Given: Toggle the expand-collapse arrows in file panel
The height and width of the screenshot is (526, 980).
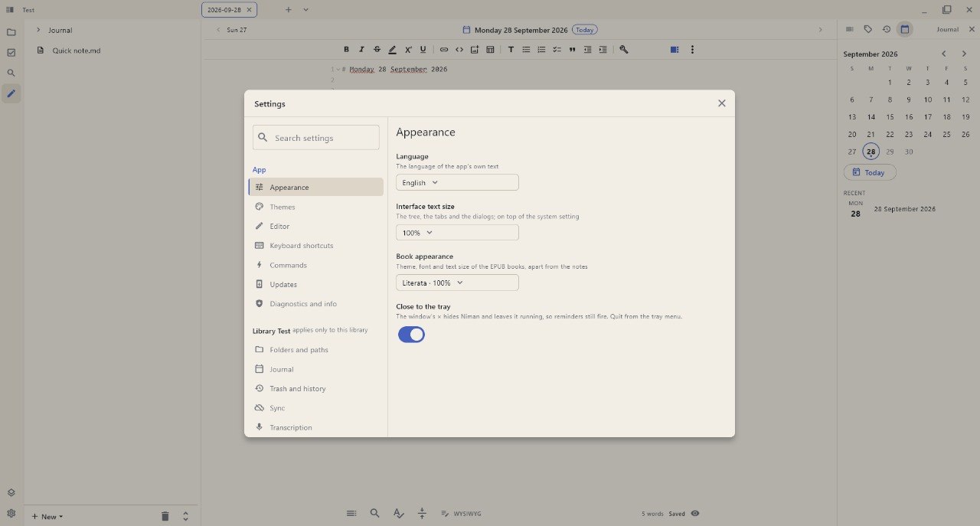Looking at the screenshot, I should pos(185,516).
